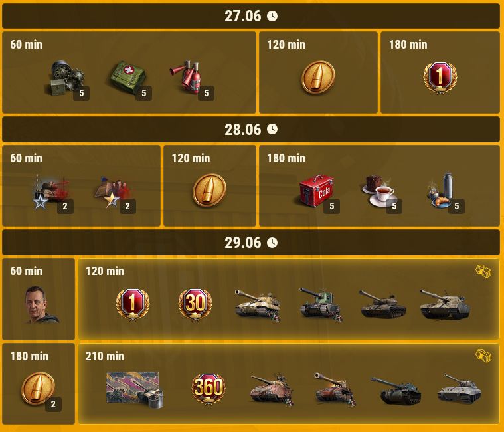Click the gold bullet coin on 27.06
Screen dimensions: 504x432
318,77
